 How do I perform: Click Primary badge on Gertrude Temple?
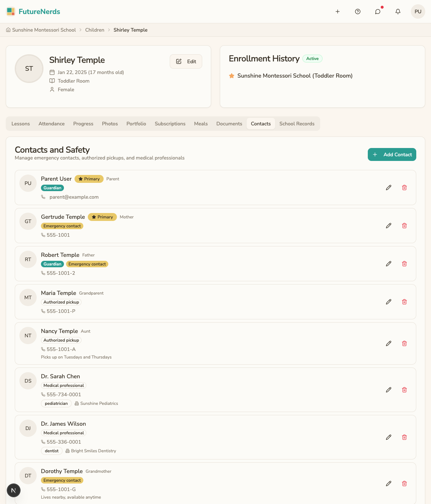(102, 217)
